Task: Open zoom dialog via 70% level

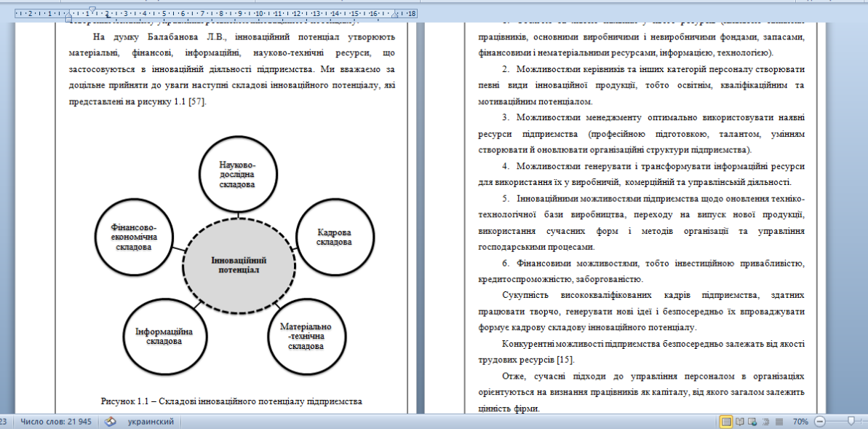Action: click(x=800, y=422)
